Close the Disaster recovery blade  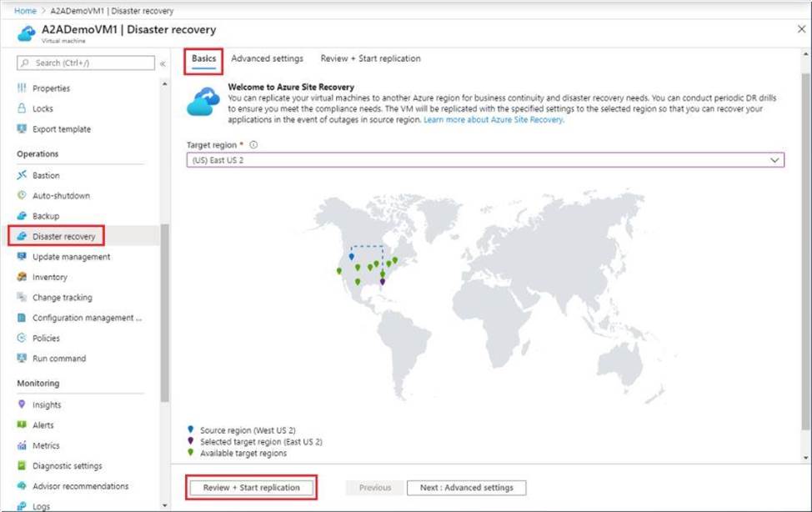(x=801, y=29)
